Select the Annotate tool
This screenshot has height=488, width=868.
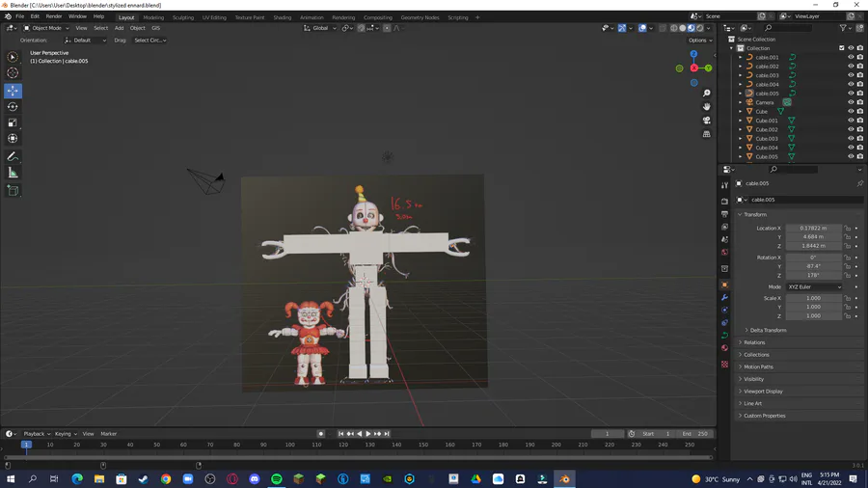[13, 157]
